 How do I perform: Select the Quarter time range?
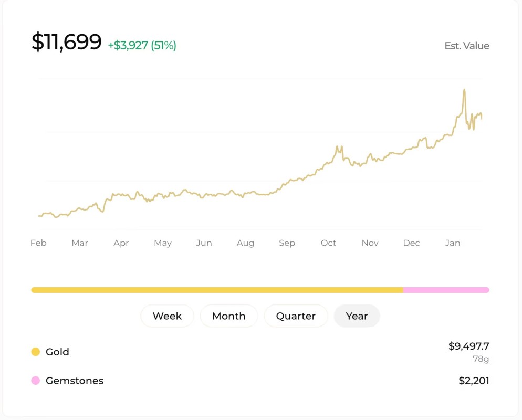[296, 316]
